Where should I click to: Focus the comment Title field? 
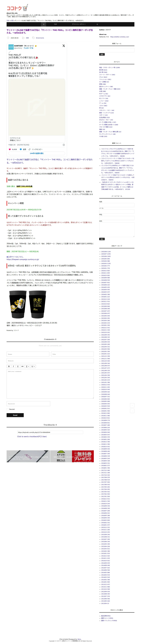[72, 354]
